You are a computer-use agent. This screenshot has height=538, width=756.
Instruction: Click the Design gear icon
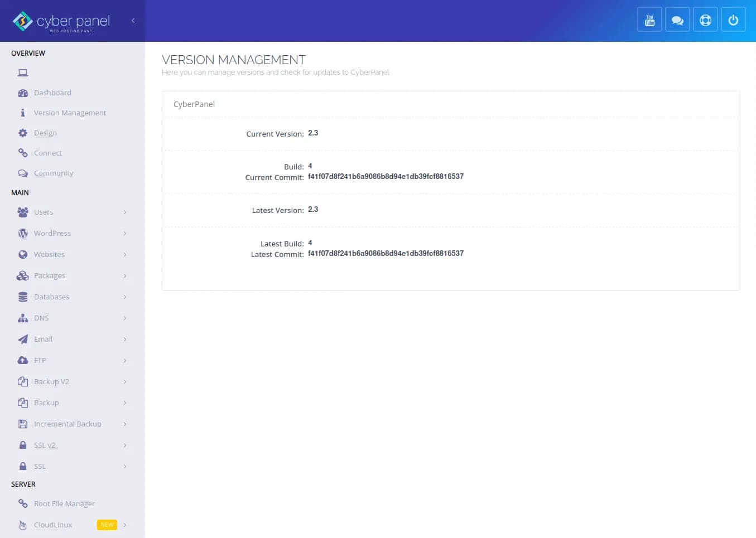coord(23,133)
